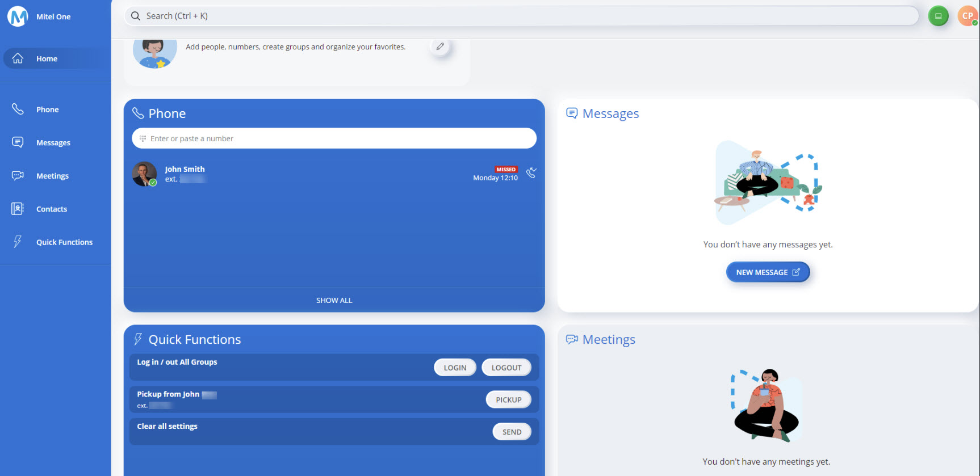980x476 pixels.
Task: Call back John Smith using phone icon
Action: coord(531,173)
